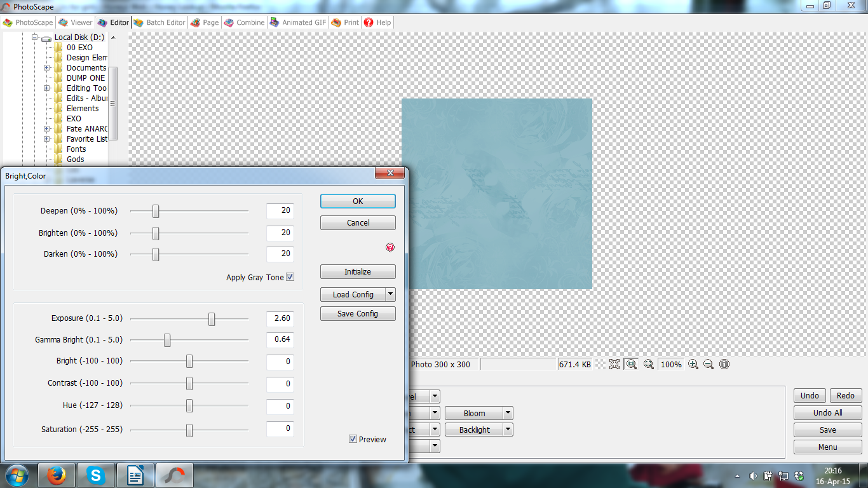Uncheck the Apply Gray Tone checkbox

pos(290,276)
